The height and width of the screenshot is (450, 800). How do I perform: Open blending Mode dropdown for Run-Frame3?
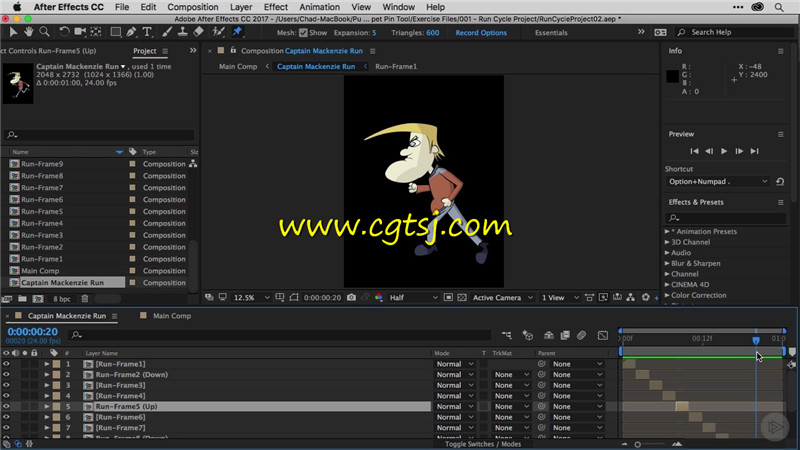tap(455, 385)
